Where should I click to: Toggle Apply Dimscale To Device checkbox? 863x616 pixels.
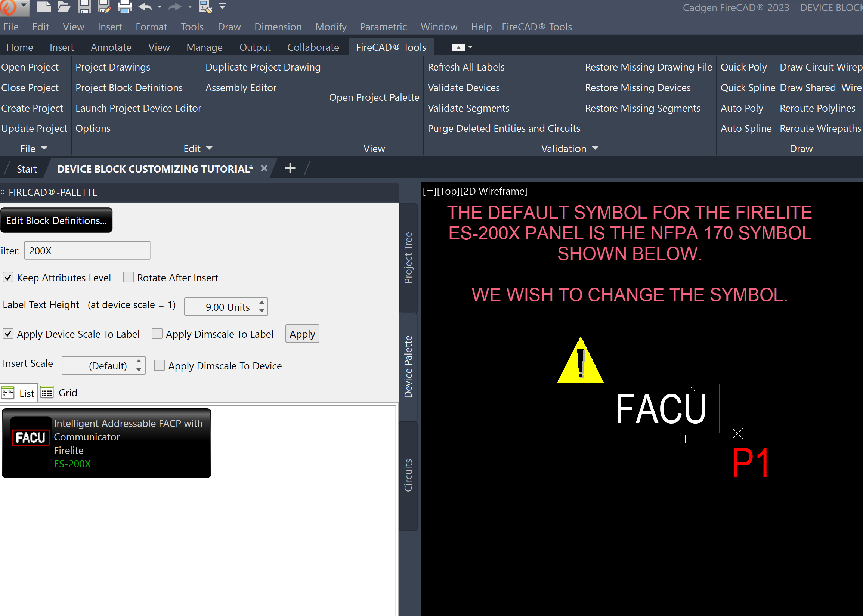(x=159, y=366)
